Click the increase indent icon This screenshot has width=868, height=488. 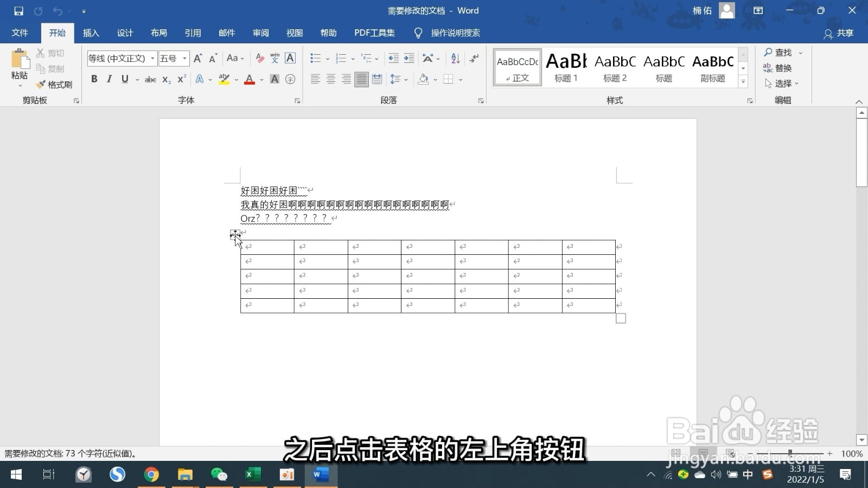point(409,58)
